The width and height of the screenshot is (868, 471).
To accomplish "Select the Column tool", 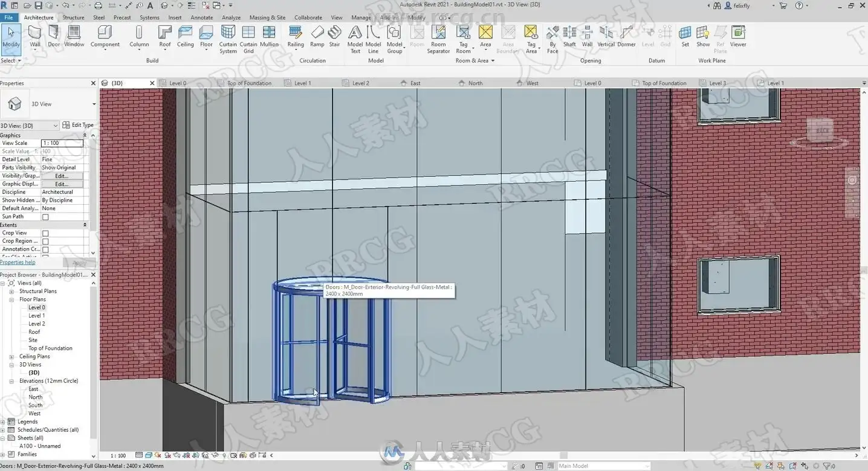I will point(139,37).
